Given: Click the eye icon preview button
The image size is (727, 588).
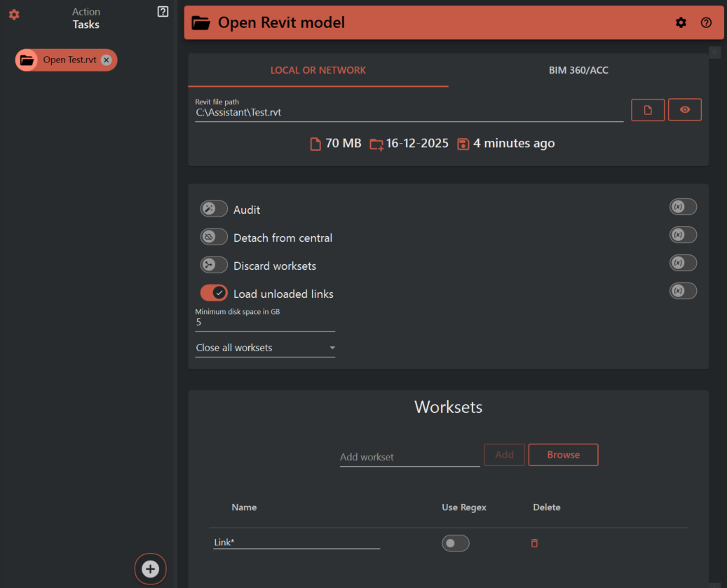Looking at the screenshot, I should coord(684,109).
